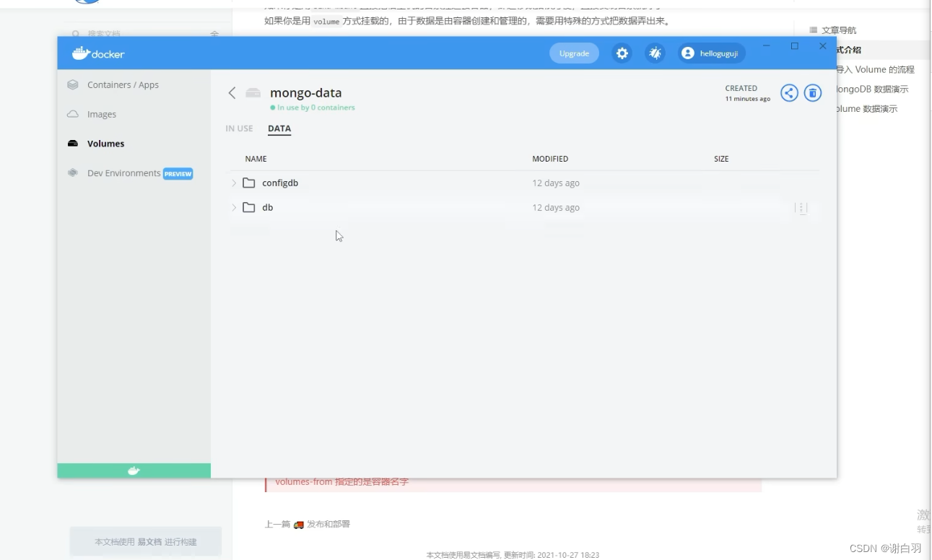This screenshot has height=560, width=932.
Task: Maximize the Docker Desktop window
Action: tap(795, 46)
